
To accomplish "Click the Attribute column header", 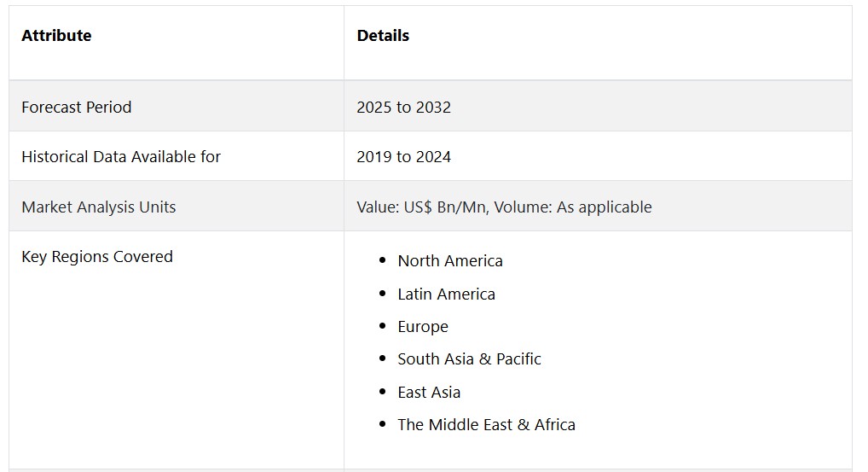I will (56, 36).
